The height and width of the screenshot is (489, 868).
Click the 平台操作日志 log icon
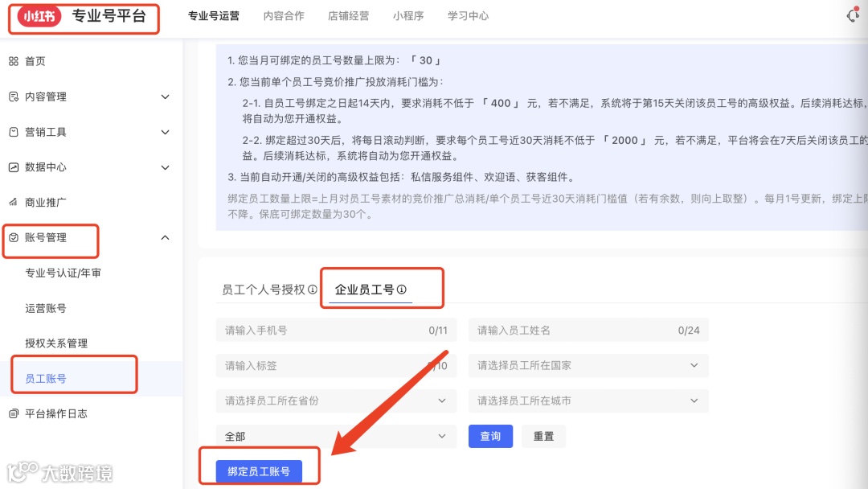click(14, 413)
